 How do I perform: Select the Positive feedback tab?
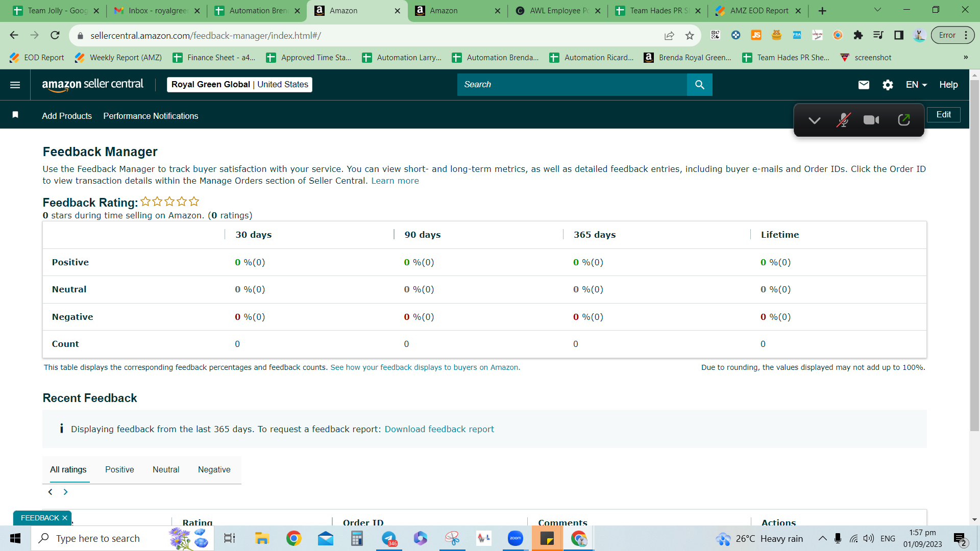(x=119, y=469)
